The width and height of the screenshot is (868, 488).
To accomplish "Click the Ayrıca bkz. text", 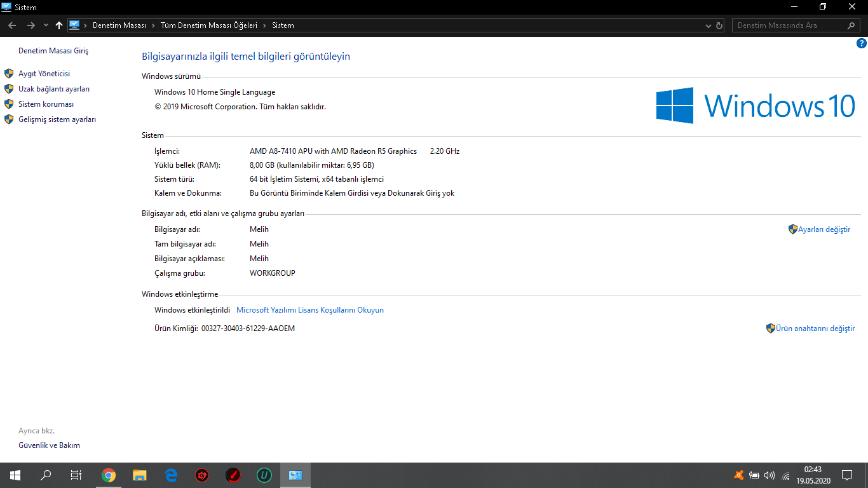I will pyautogui.click(x=36, y=431).
